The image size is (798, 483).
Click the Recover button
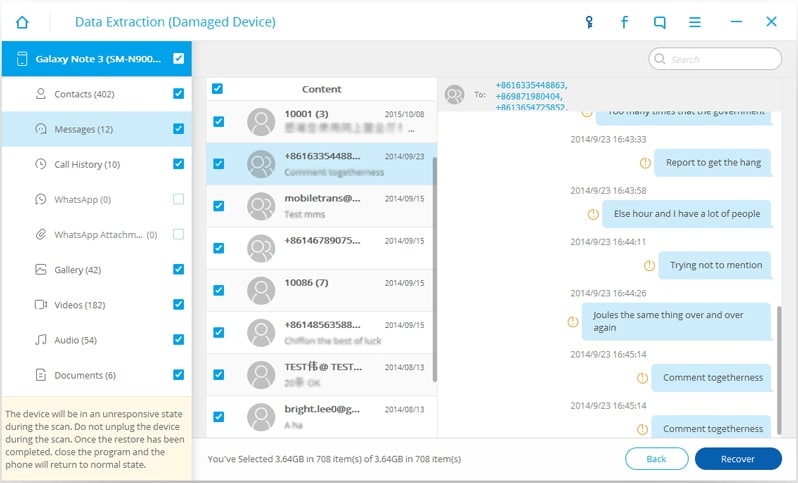click(738, 459)
